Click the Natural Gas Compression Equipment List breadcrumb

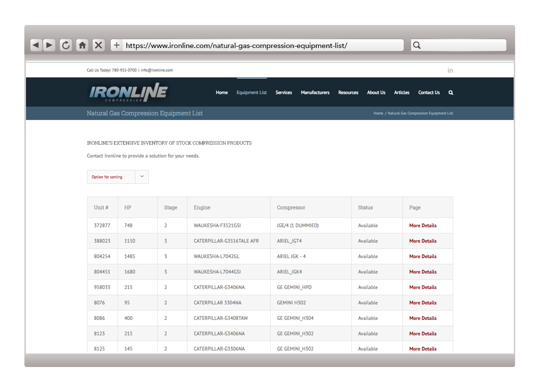420,113
